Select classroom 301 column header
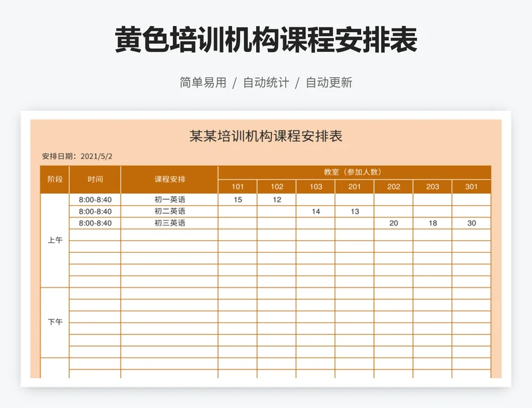This screenshot has height=408, width=532. click(x=471, y=186)
